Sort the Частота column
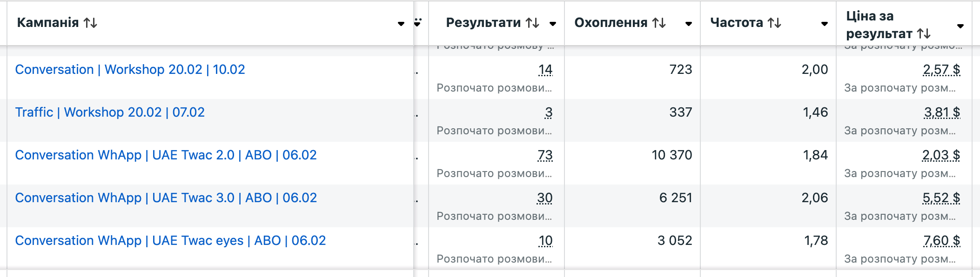Image resolution: width=980 pixels, height=277 pixels. coord(774,22)
